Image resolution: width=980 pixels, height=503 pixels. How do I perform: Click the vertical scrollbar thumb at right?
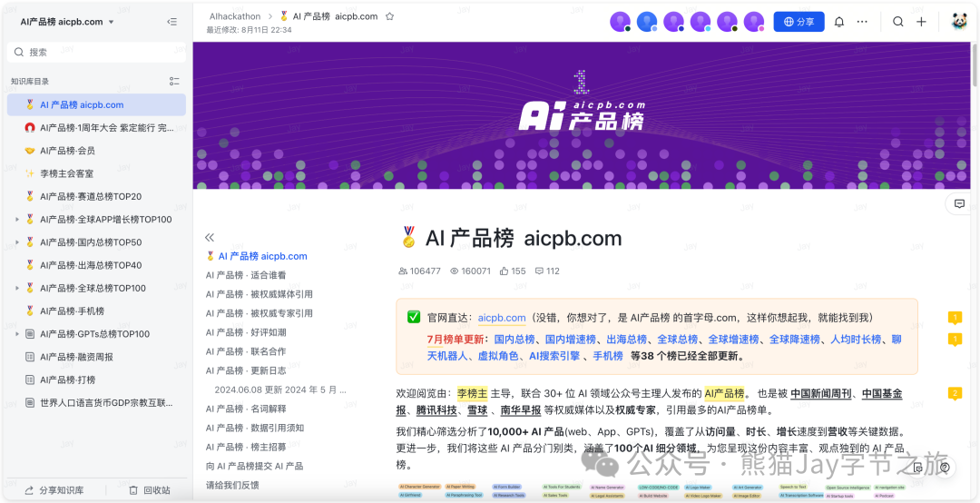coord(975,65)
